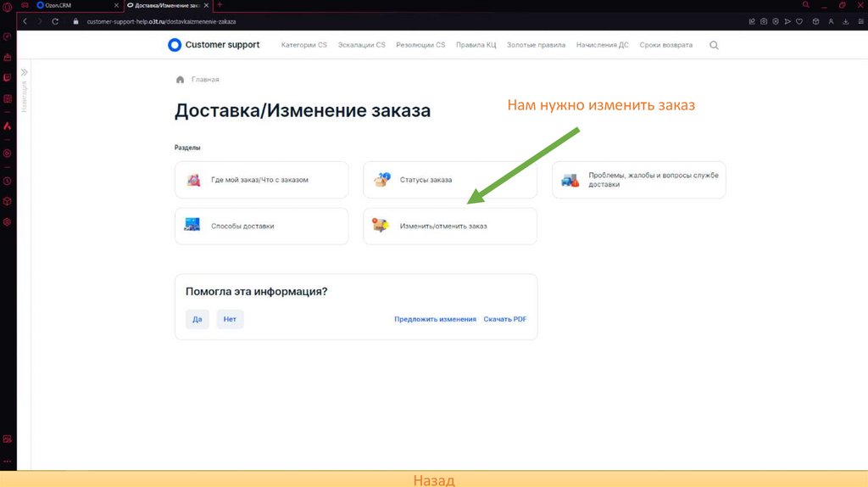Open the briefcase icon in browser sidebar
Viewport: 868px width, 487px height.
point(7,57)
